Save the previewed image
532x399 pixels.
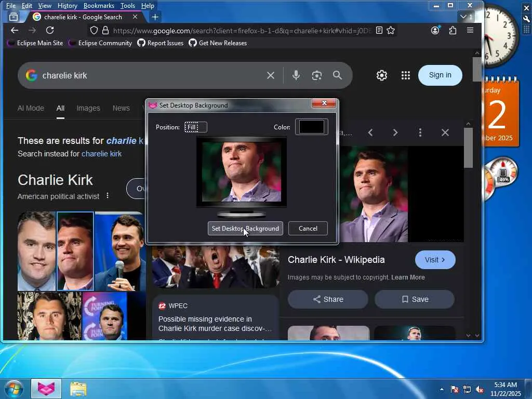click(415, 299)
